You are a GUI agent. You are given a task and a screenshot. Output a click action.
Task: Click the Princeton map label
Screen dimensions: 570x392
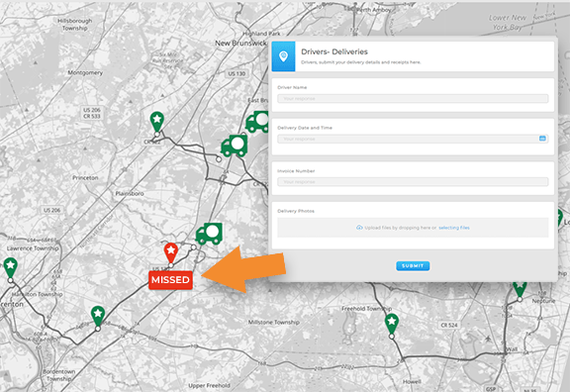85,178
